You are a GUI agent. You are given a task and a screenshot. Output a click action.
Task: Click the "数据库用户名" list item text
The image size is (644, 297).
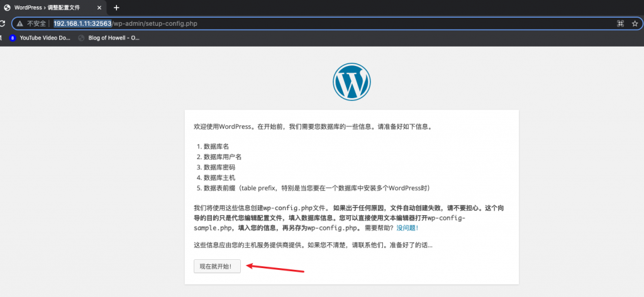coord(223,157)
